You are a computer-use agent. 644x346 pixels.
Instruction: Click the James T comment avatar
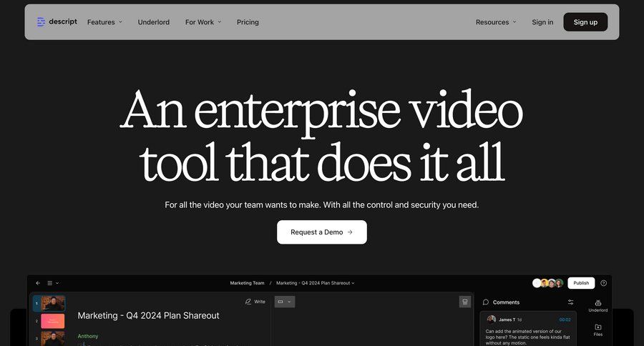pyautogui.click(x=491, y=320)
